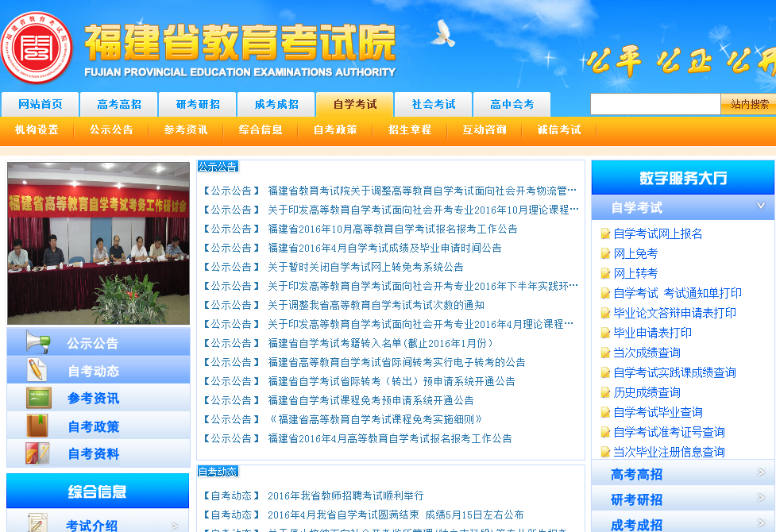This screenshot has width=776, height=532.
Task: Open 诚信考试 in the orange menu bar
Action: coord(559,129)
